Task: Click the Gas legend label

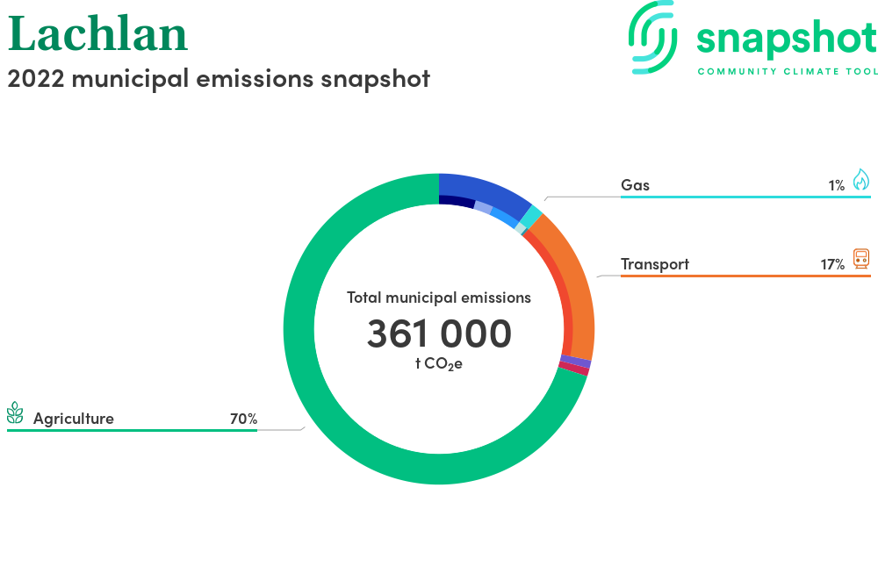Action: click(635, 185)
